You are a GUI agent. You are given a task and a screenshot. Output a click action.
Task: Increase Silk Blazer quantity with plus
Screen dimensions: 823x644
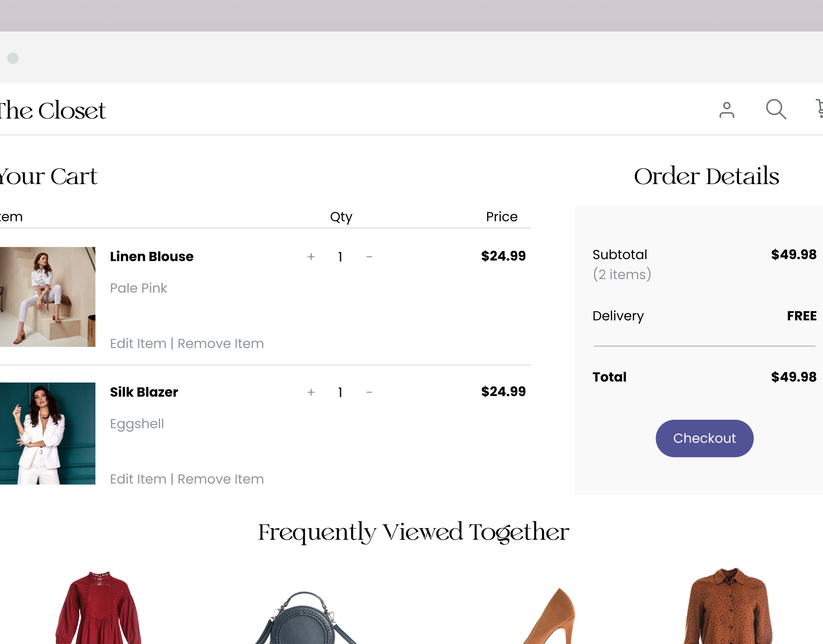(x=311, y=392)
